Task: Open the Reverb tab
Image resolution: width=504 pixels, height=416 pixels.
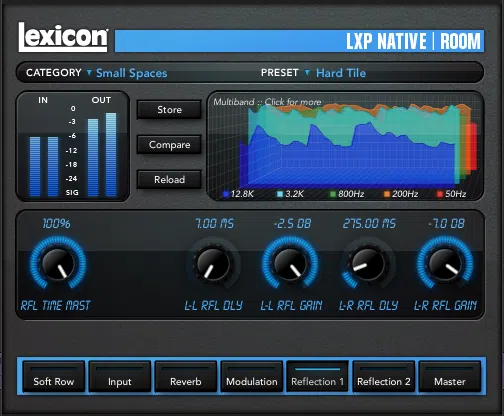Action: pyautogui.click(x=186, y=376)
